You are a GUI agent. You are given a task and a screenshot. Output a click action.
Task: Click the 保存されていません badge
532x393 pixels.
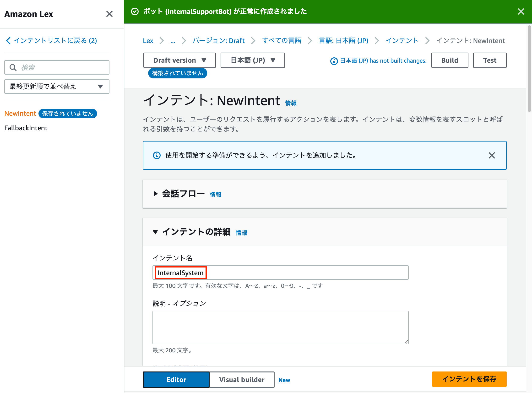tap(68, 113)
